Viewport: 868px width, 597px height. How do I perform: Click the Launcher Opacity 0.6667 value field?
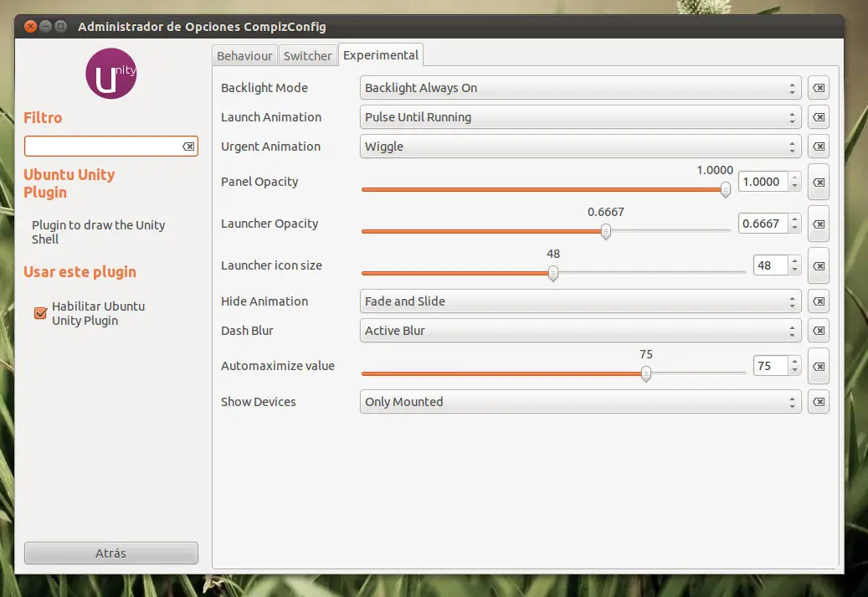point(763,224)
